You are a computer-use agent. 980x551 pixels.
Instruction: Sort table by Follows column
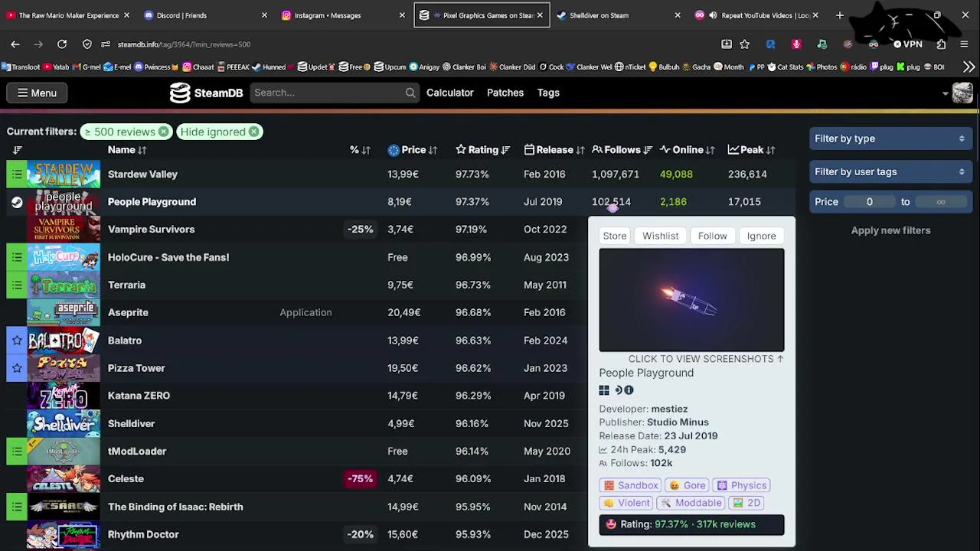click(622, 150)
